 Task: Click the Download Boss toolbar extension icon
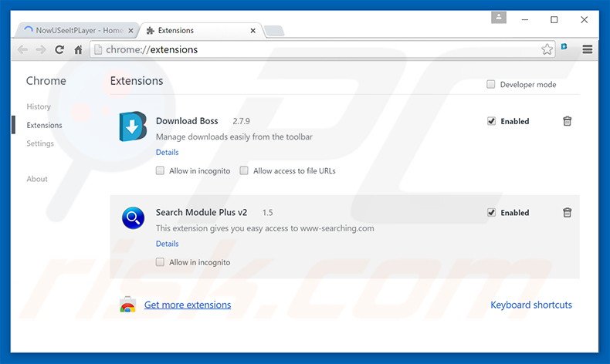click(564, 46)
